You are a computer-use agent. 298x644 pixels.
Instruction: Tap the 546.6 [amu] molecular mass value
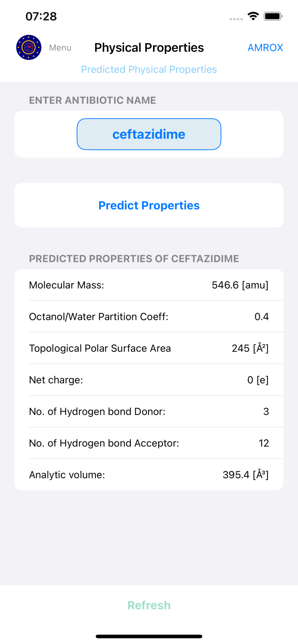[240, 285]
